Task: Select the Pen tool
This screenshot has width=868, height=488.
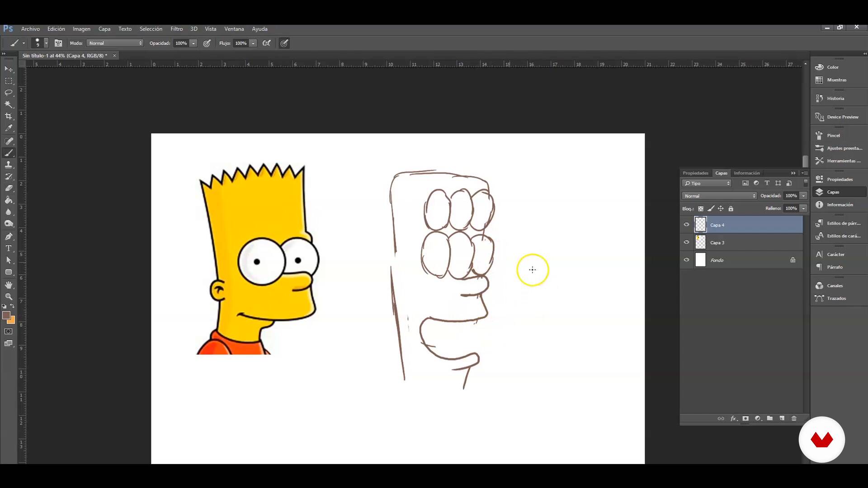Action: 9,236
